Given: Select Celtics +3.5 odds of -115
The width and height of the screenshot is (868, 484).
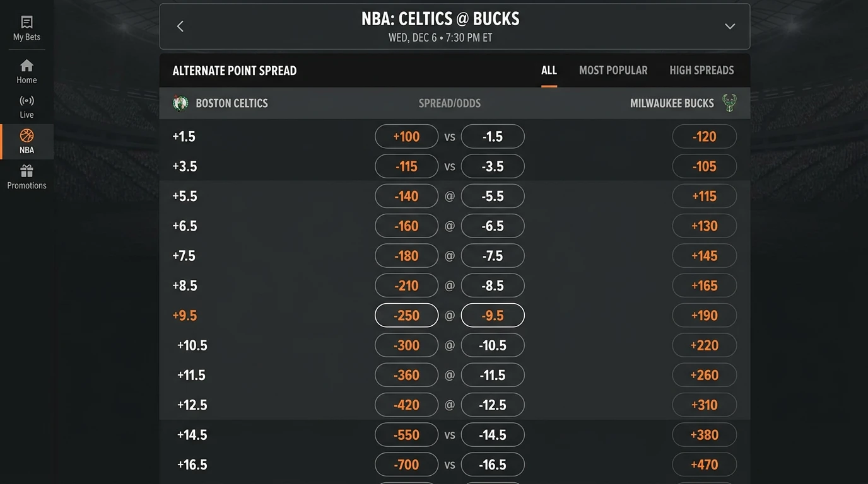Looking at the screenshot, I should tap(406, 166).
